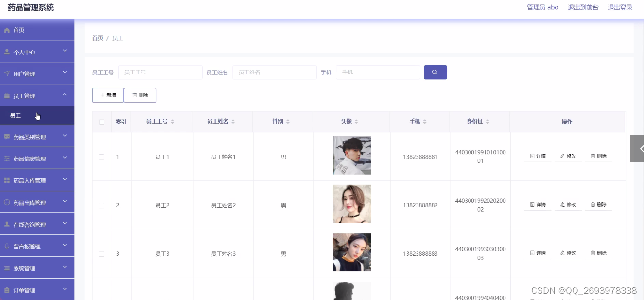
Task: Click 管理员 abo in the header
Action: (x=542, y=7)
